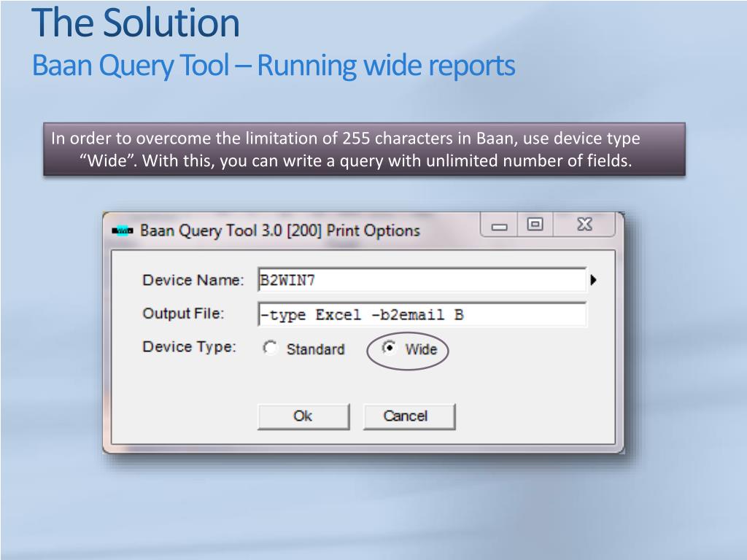Minimize the Print Options dialog
This screenshot has height=560, width=747.
pyautogui.click(x=499, y=225)
